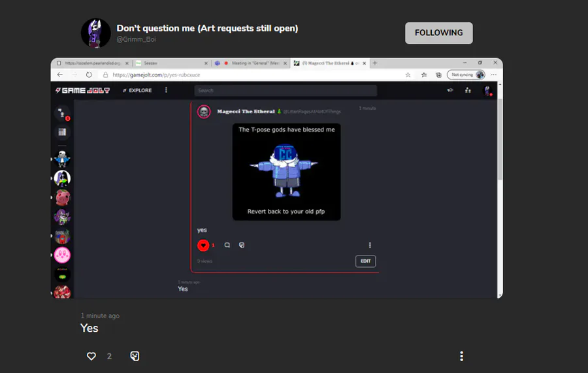Open the three-dot options above the EDIT button
The height and width of the screenshot is (373, 588).
370,245
